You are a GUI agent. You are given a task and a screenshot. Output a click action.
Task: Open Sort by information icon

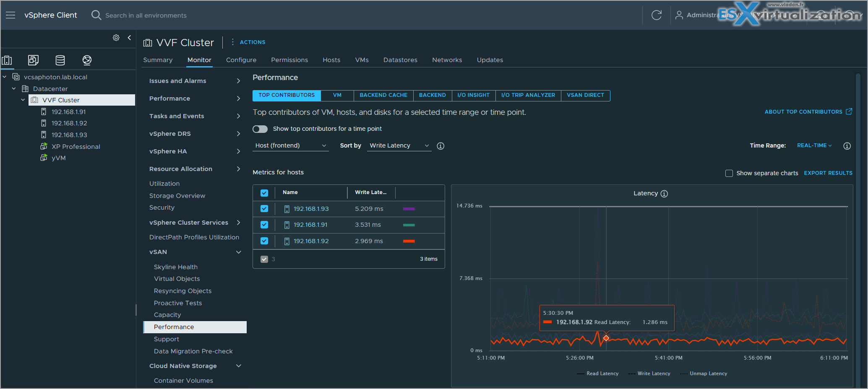pos(441,146)
